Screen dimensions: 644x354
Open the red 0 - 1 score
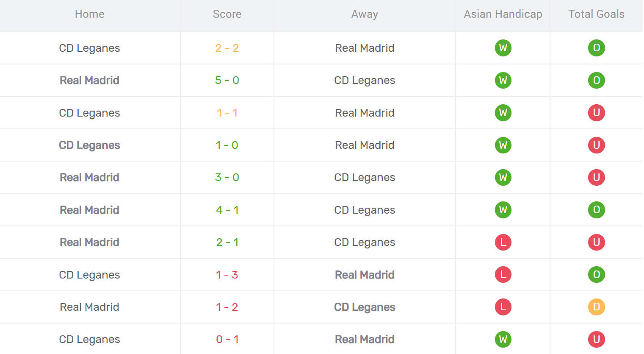(x=227, y=339)
